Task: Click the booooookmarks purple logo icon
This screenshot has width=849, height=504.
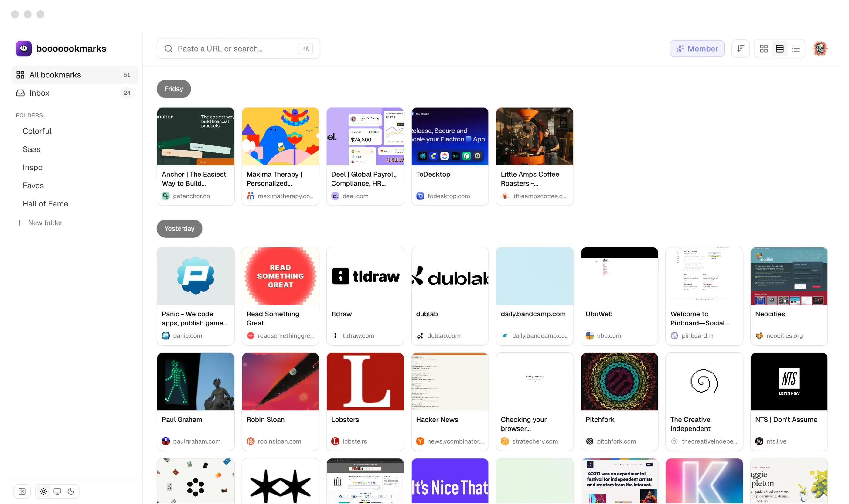Action: click(x=23, y=49)
